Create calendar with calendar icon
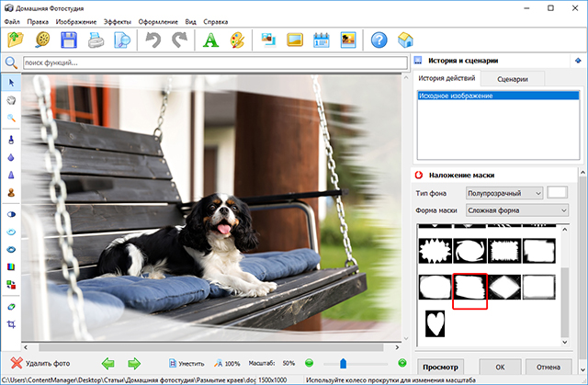This screenshot has height=385, width=588. coord(322,40)
